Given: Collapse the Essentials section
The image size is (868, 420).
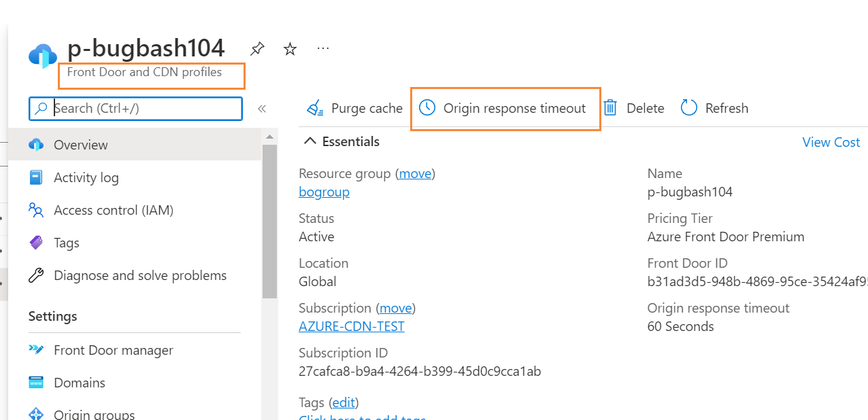Looking at the screenshot, I should tap(310, 141).
